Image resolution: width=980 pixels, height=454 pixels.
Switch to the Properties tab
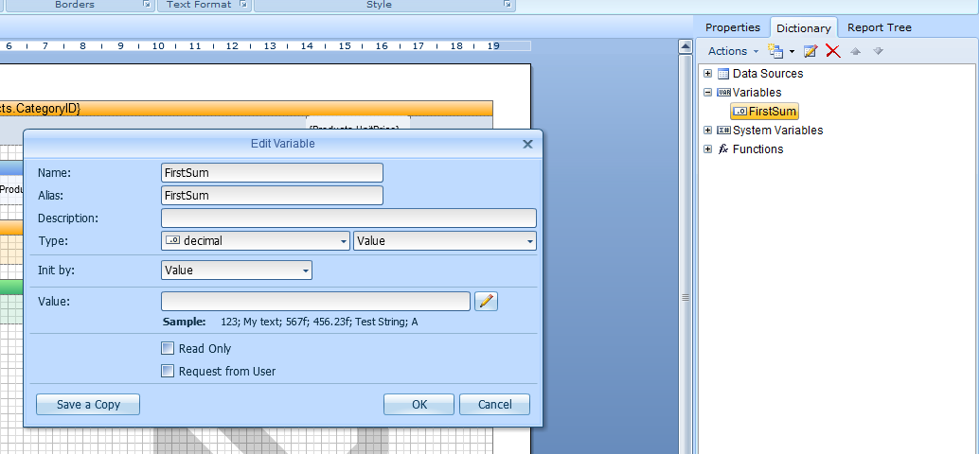[x=733, y=27]
